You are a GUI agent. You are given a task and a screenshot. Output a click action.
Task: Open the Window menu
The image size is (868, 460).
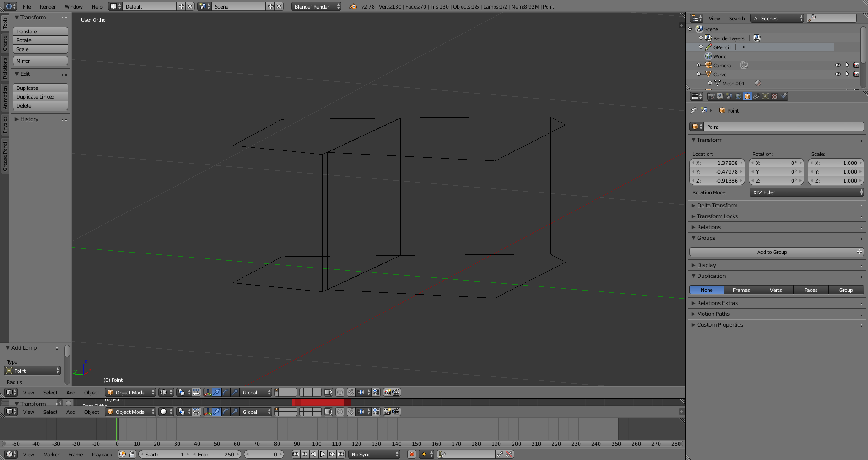coord(73,6)
